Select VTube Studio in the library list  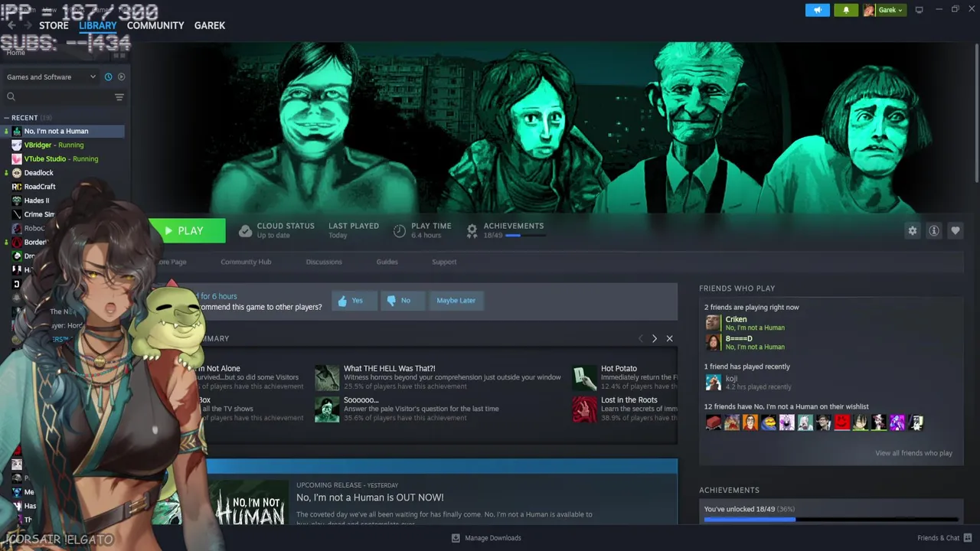[x=61, y=158]
